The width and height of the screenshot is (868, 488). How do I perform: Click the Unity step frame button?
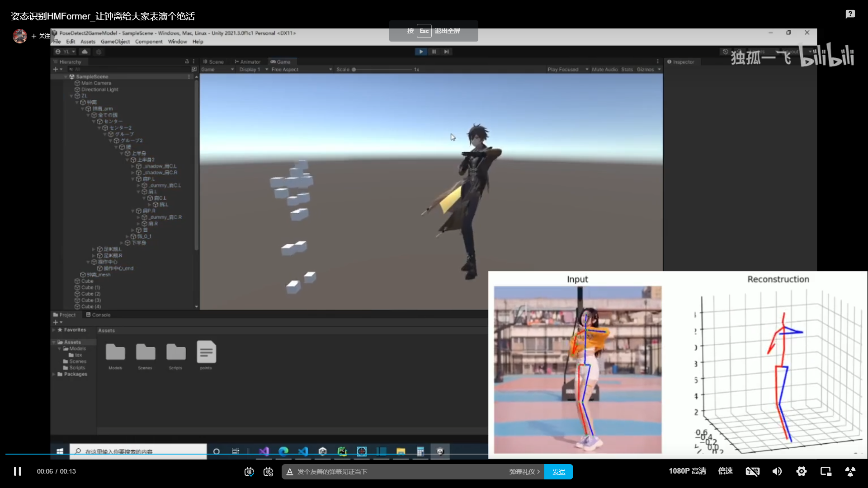tap(447, 52)
